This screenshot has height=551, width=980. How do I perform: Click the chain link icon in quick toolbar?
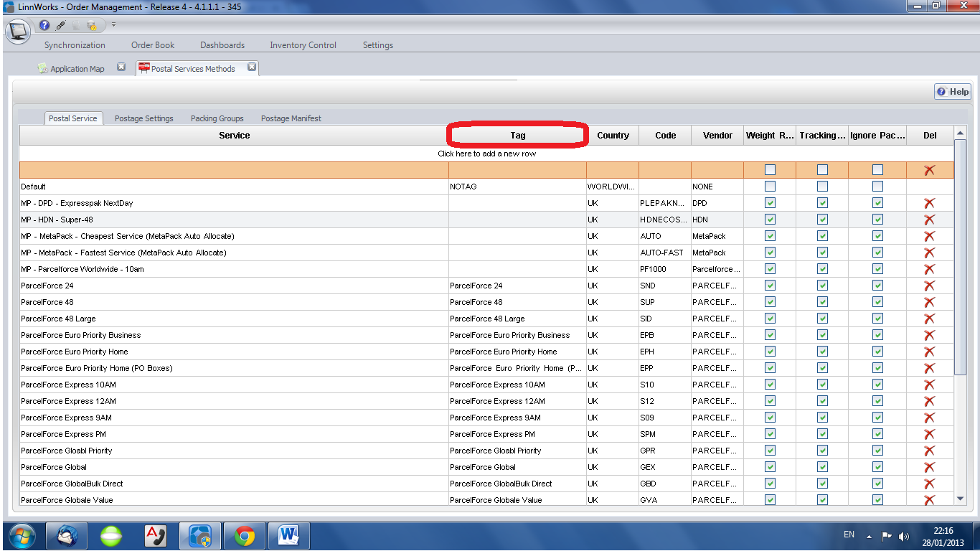60,25
